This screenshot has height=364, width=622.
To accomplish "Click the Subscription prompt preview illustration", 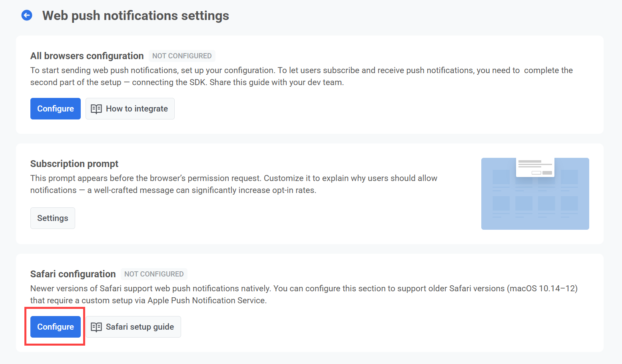I will point(535,194).
